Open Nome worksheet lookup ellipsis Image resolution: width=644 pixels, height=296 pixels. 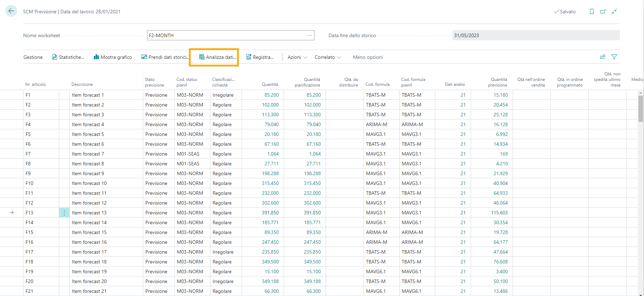tap(309, 35)
